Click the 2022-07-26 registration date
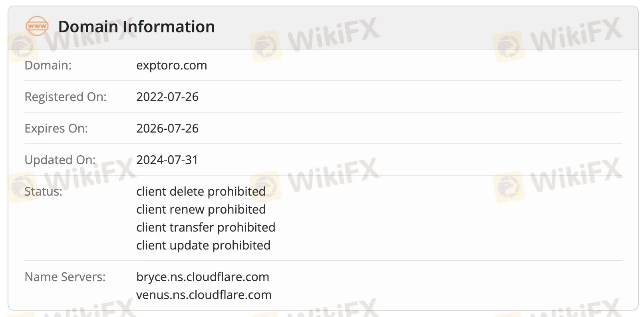Viewport: 644px width, 317px height. [167, 97]
